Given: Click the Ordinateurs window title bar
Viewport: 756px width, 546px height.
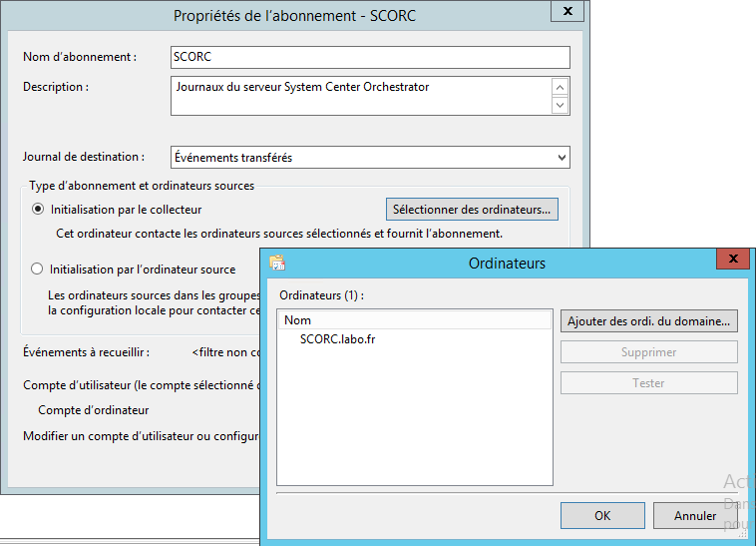Looking at the screenshot, I should [507, 264].
